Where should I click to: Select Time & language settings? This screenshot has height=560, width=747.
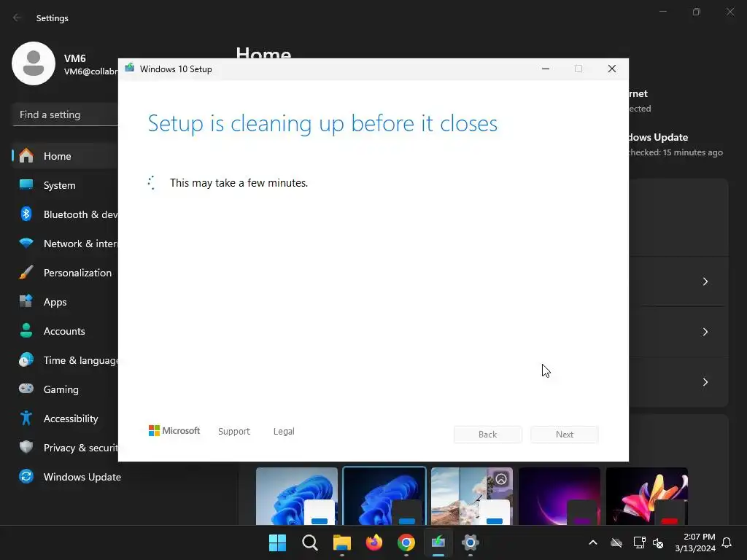tap(65, 360)
